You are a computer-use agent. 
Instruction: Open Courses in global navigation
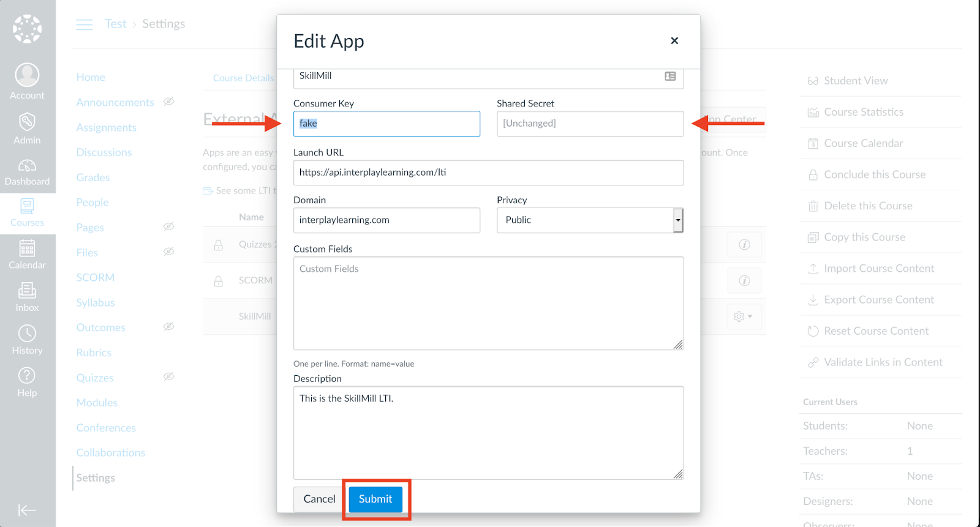[x=27, y=213]
